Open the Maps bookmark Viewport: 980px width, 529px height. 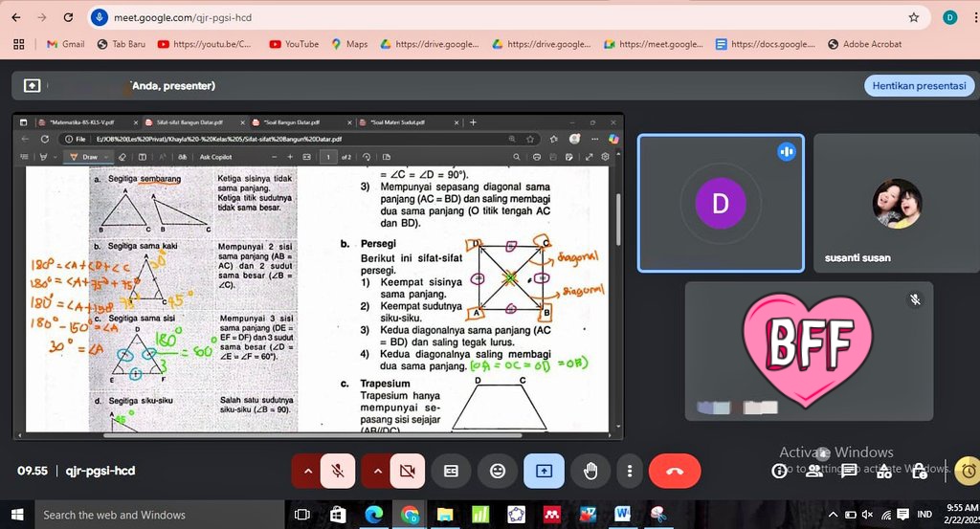pyautogui.click(x=349, y=44)
